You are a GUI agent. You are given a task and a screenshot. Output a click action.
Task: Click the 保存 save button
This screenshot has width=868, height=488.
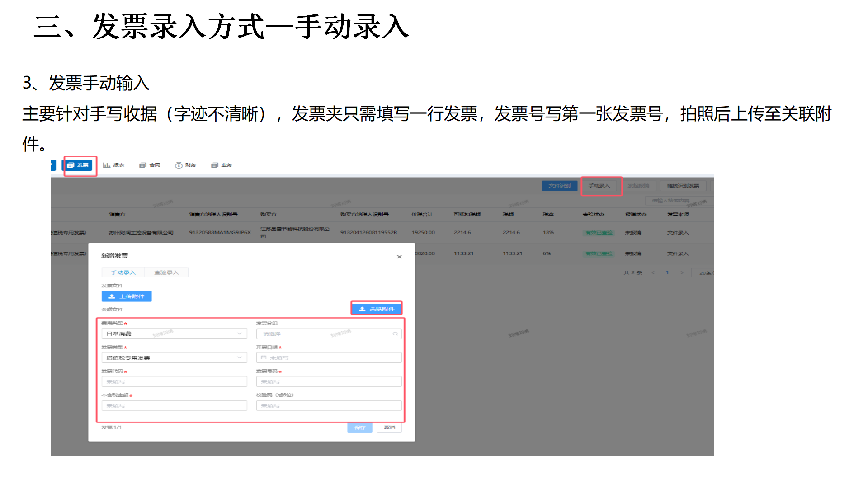[360, 427]
